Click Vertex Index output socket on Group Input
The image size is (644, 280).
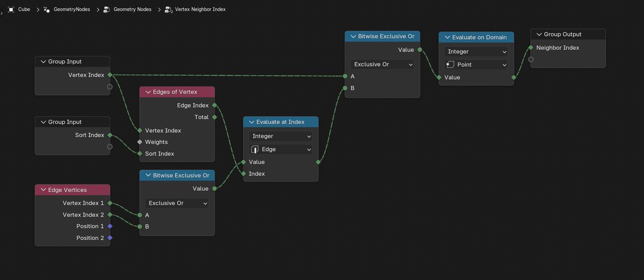point(109,75)
